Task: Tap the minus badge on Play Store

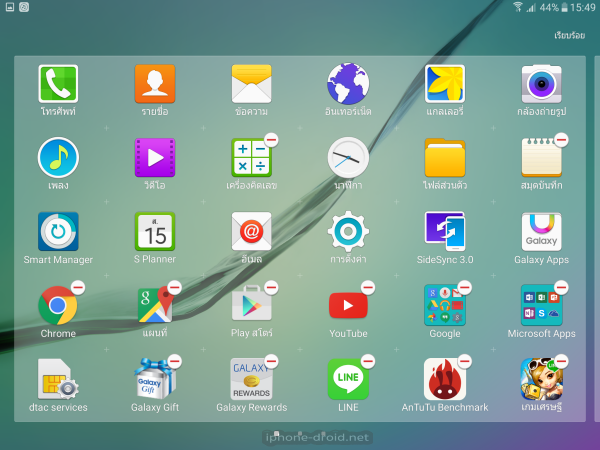Action: [271, 287]
